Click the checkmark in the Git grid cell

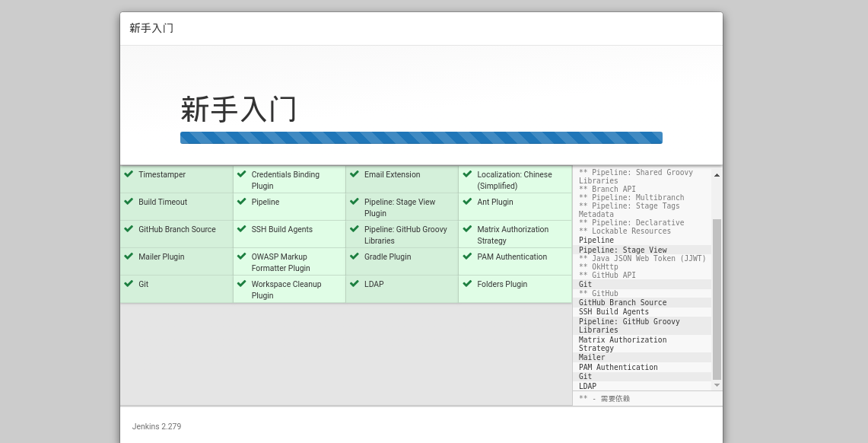click(x=129, y=283)
